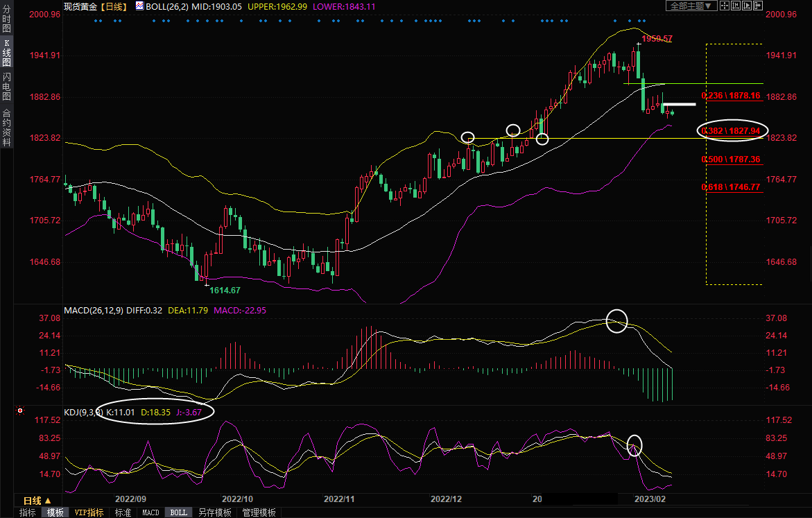Click the exit/expand panel icon at top right
The height and width of the screenshot is (518, 812).
(x=758, y=6)
